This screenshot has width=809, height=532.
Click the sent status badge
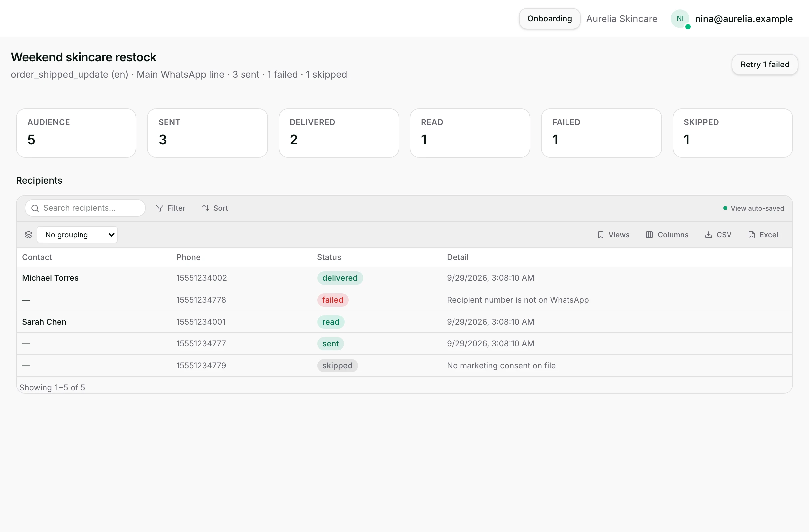point(330,344)
